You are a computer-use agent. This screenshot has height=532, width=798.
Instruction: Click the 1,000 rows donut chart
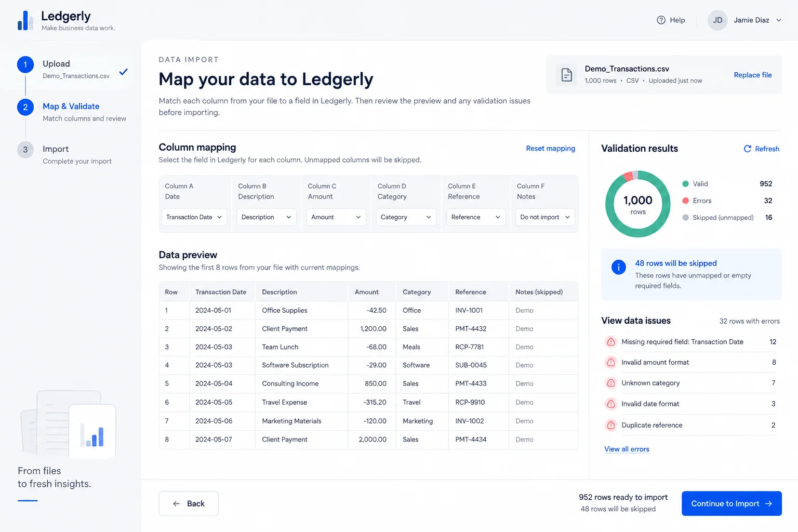click(x=638, y=204)
